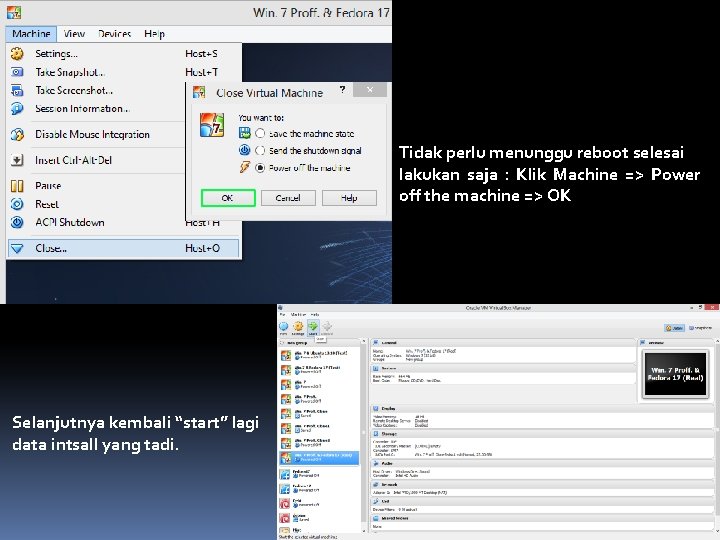
Task: Select Save the machine state radio
Action: [x=260, y=133]
